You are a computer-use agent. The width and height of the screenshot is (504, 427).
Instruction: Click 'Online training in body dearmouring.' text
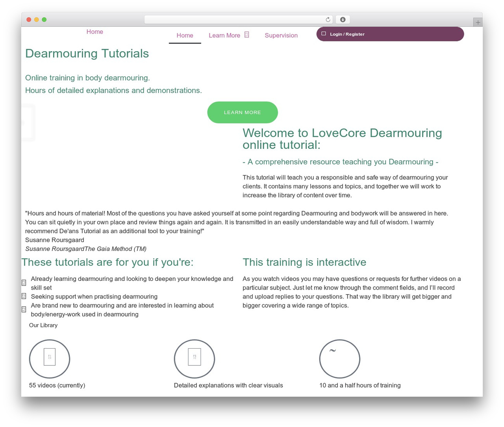(x=87, y=78)
